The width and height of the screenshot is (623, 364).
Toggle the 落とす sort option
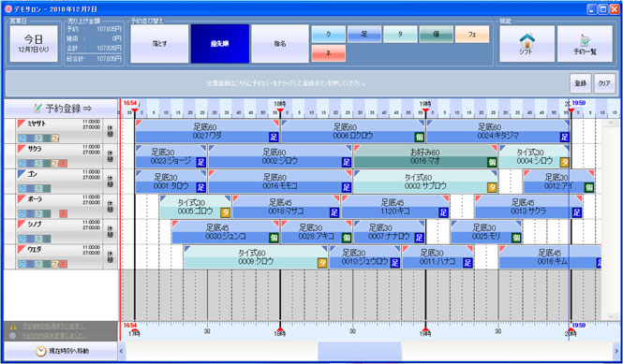159,44
